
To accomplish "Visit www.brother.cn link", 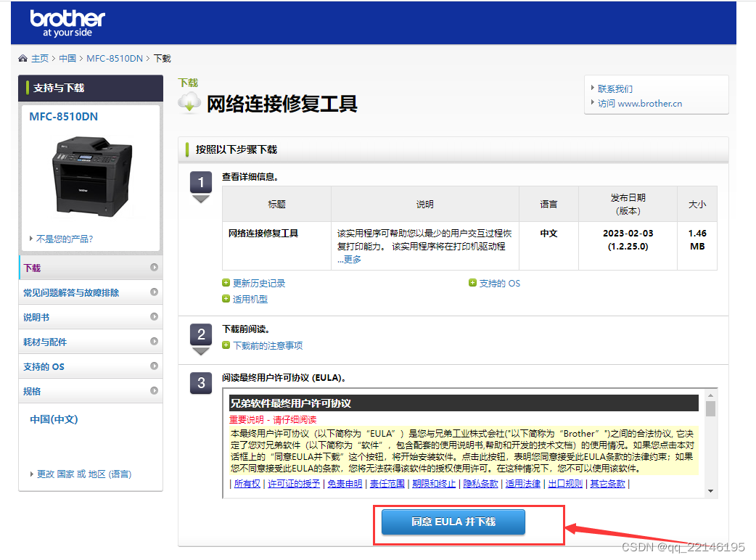I will (640, 104).
